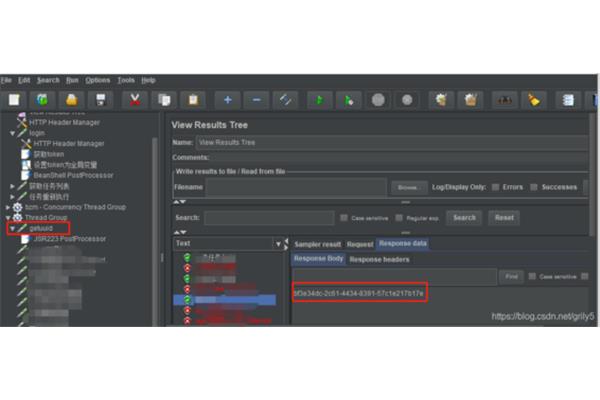Click the Find text field in Response Body
Viewport: 600px width, 400px height.
[x=395, y=276]
